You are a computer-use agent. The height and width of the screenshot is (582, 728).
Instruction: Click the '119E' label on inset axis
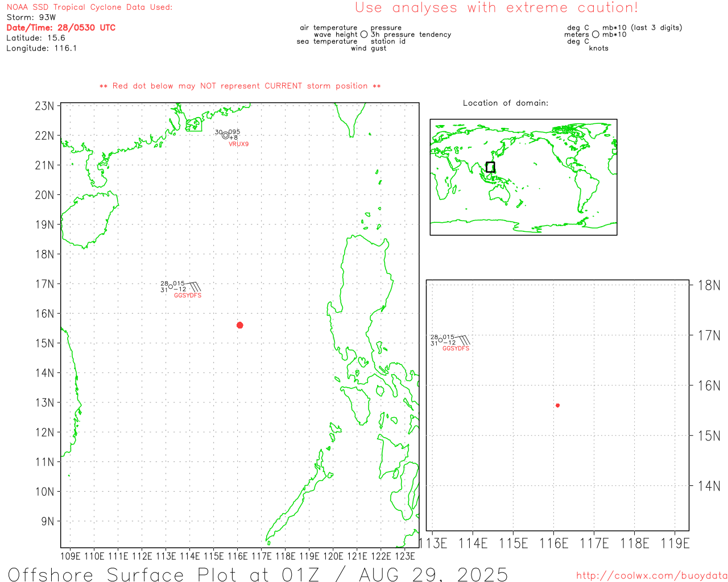[x=675, y=543]
